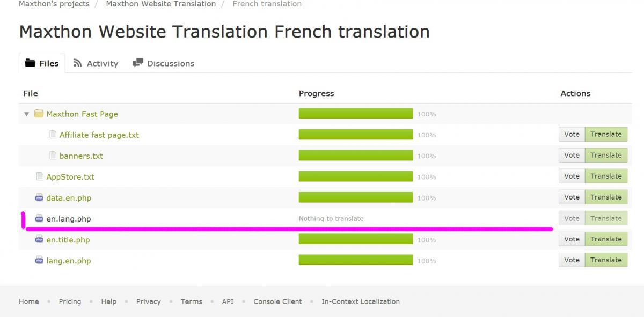Click the lang.en.php PHP icon
The image size is (644, 317).
pyautogui.click(x=39, y=260)
